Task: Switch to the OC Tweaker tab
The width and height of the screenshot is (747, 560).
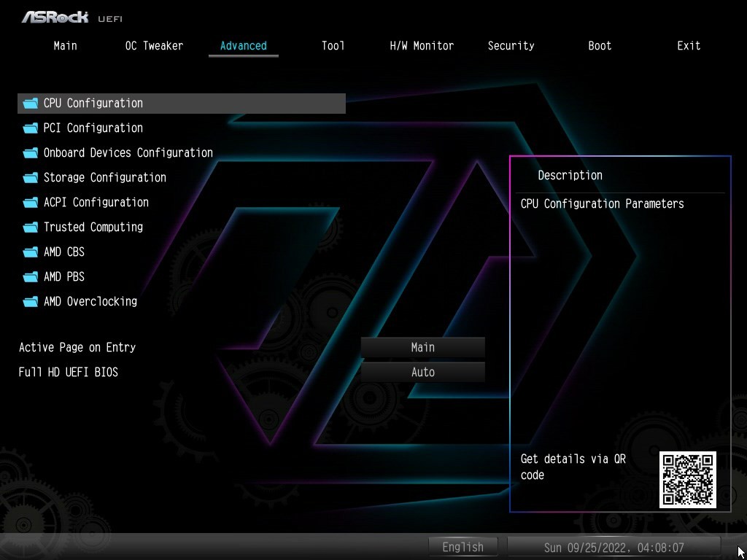Action: pos(154,46)
